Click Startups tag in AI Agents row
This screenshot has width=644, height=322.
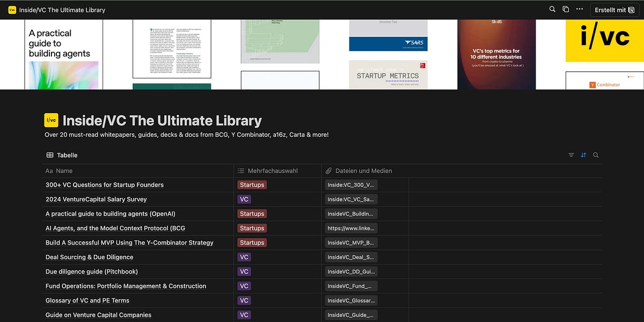pyautogui.click(x=252, y=228)
